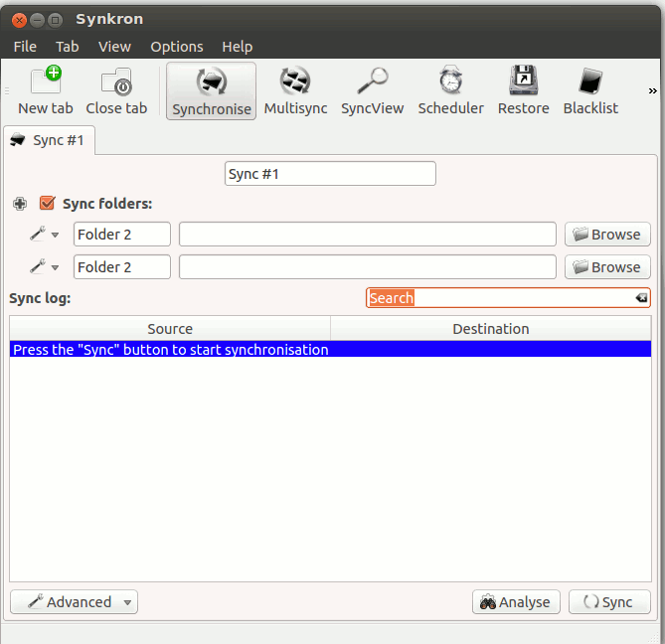Open a New tab

[46, 90]
